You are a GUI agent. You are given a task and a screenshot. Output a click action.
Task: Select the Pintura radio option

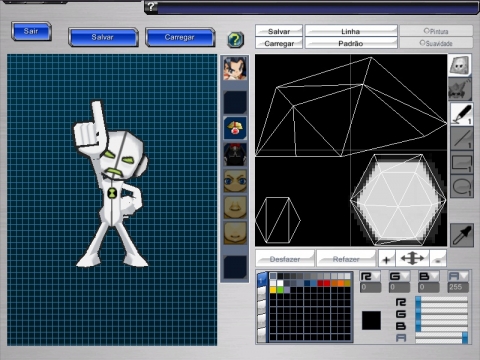pyautogui.click(x=436, y=31)
